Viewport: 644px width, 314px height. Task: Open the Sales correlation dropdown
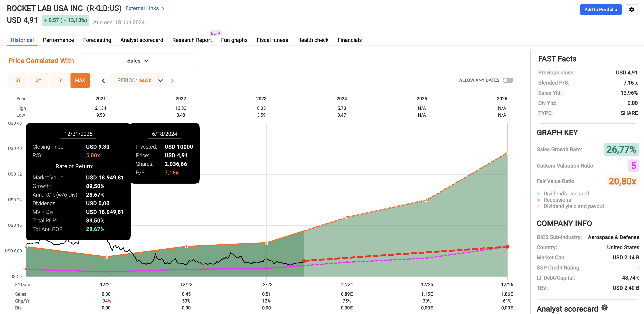(x=139, y=61)
